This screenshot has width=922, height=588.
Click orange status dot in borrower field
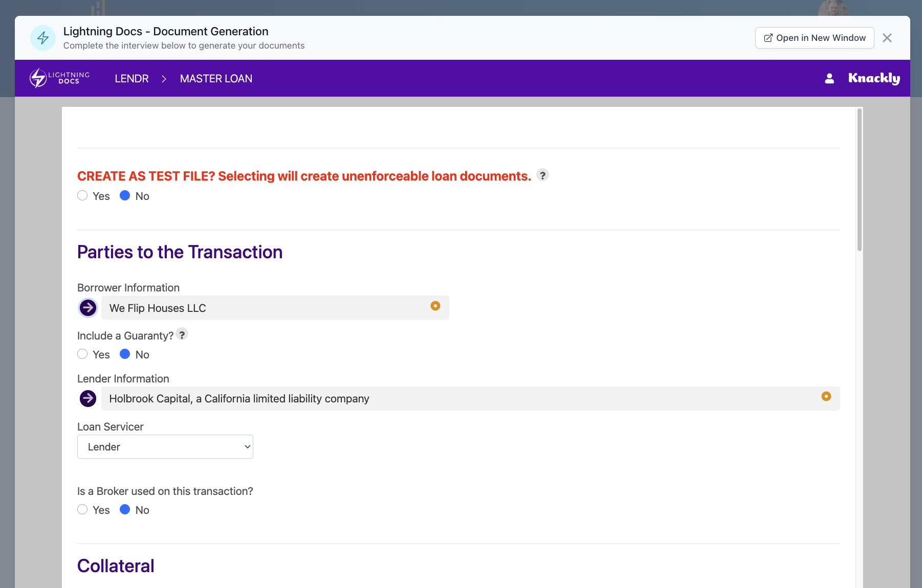click(x=435, y=306)
